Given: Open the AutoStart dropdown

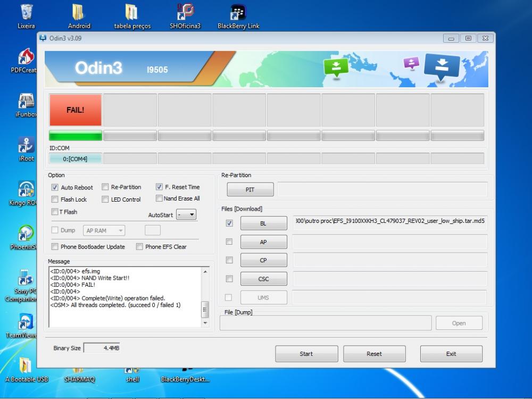Looking at the screenshot, I should click(187, 215).
